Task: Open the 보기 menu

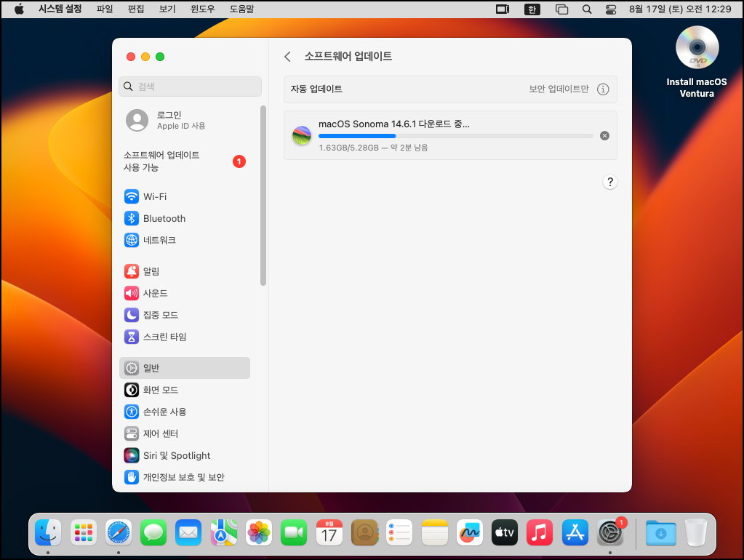Action: [x=167, y=9]
